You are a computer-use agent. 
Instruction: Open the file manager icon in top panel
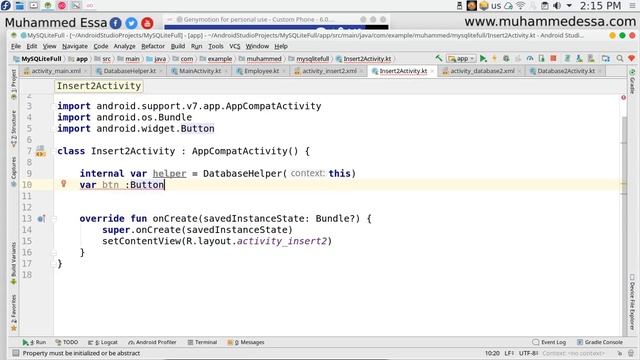19,5
